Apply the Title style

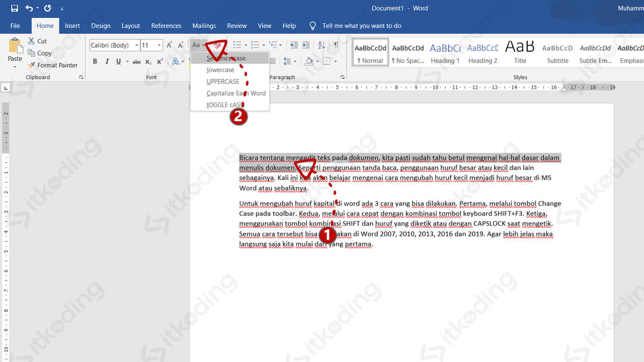(x=520, y=52)
